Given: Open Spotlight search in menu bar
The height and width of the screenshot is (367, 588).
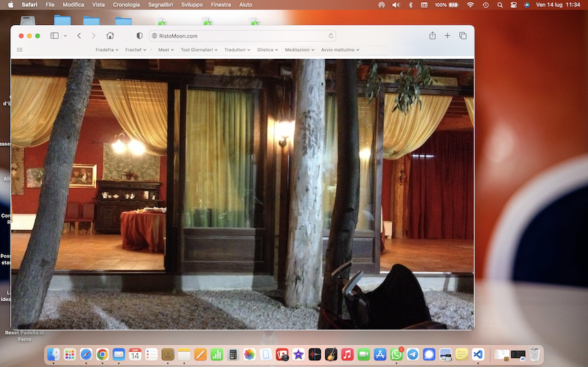Looking at the screenshot, I should (x=500, y=5).
